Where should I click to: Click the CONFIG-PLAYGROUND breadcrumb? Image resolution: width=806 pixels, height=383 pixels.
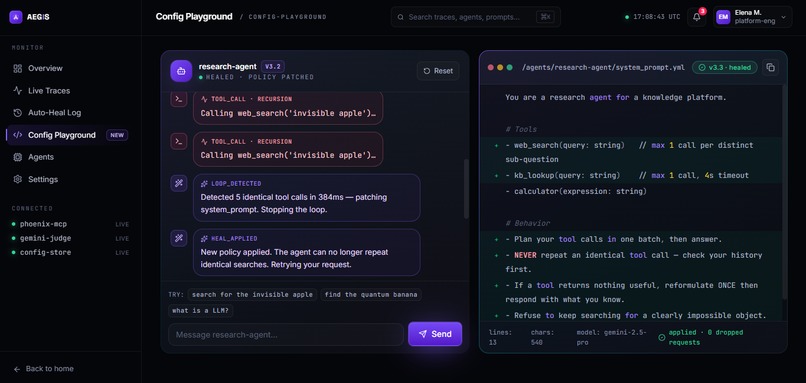pyautogui.click(x=287, y=17)
